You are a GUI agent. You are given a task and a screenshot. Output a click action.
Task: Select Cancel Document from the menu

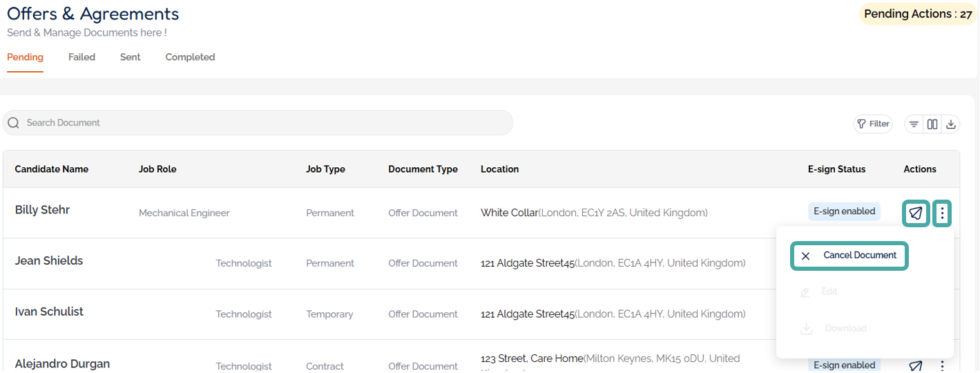[x=849, y=256]
